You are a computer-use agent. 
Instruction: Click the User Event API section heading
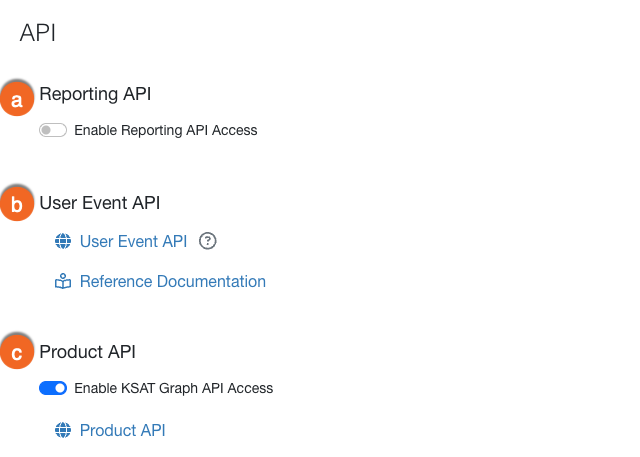point(100,203)
